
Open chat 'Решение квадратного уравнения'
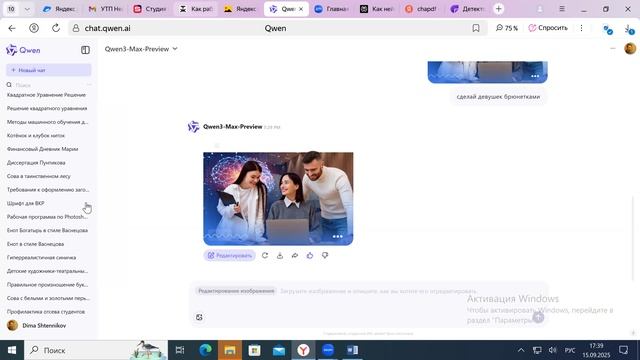click(x=47, y=109)
